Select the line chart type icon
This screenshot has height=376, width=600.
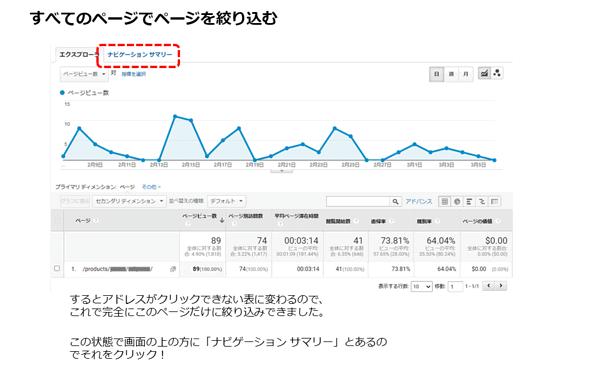484,73
